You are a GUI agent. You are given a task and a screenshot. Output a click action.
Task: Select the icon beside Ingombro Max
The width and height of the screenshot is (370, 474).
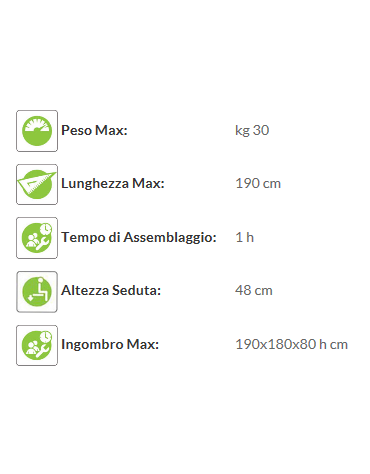point(37,345)
